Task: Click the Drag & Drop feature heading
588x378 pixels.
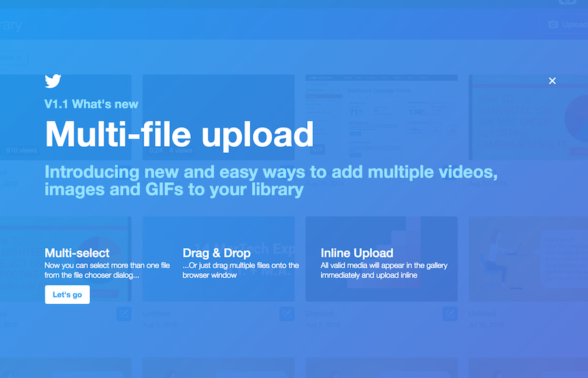Action: (x=216, y=253)
